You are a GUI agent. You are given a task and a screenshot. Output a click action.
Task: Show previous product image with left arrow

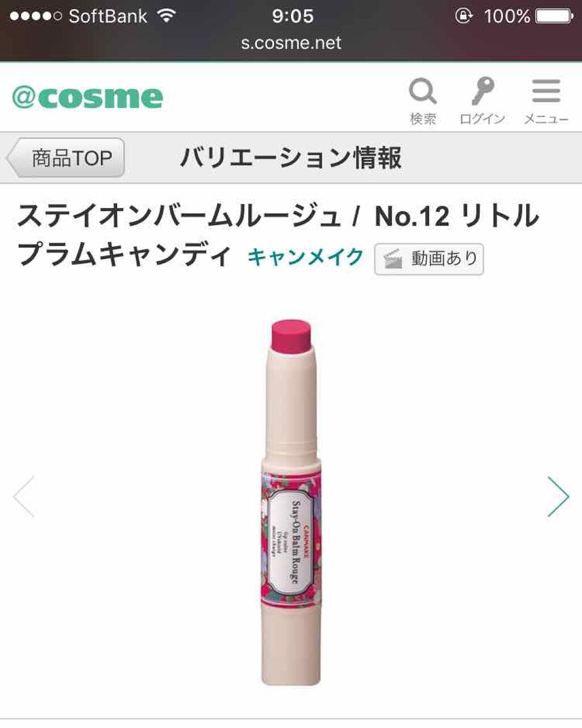[x=24, y=496]
